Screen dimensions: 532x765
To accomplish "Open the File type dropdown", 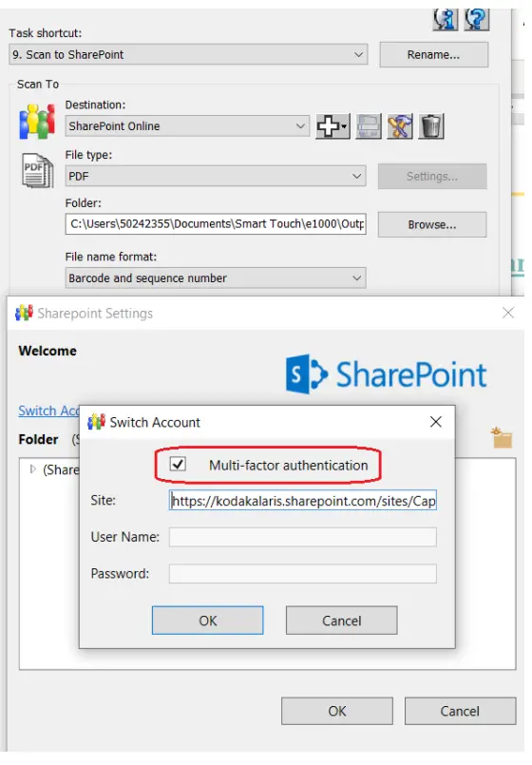I will [216, 176].
